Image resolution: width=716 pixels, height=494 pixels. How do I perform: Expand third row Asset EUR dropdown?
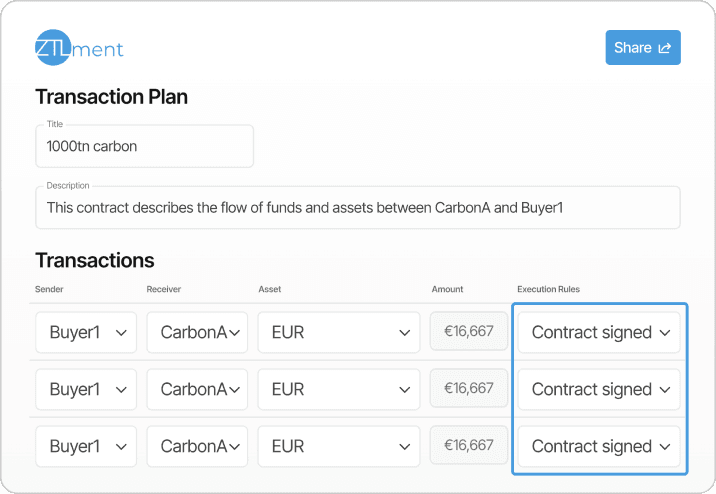coord(338,447)
